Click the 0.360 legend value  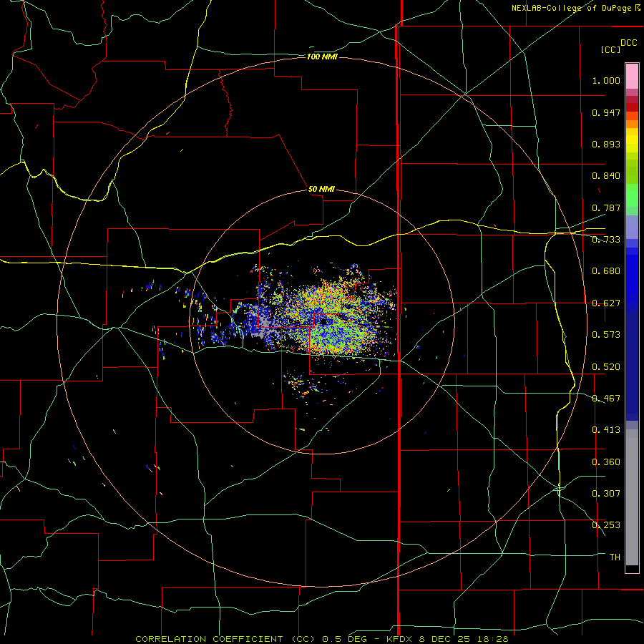tap(606, 462)
